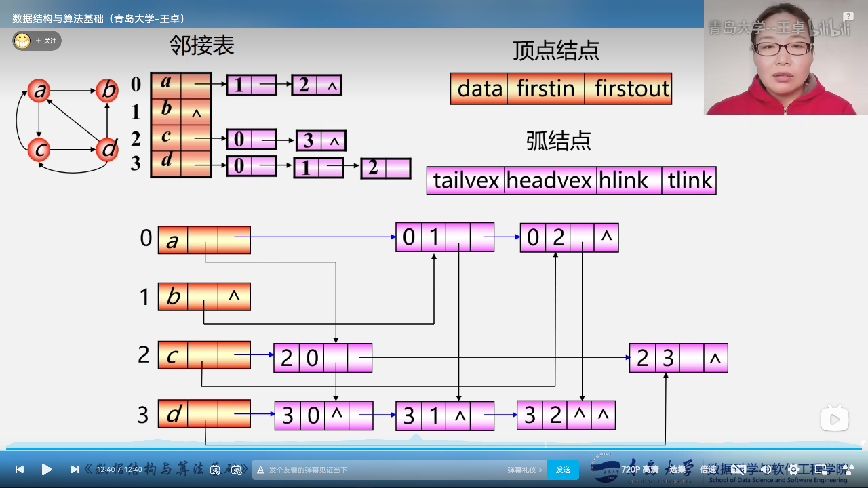
Task: Skip to the next video
Action: coord(74,469)
